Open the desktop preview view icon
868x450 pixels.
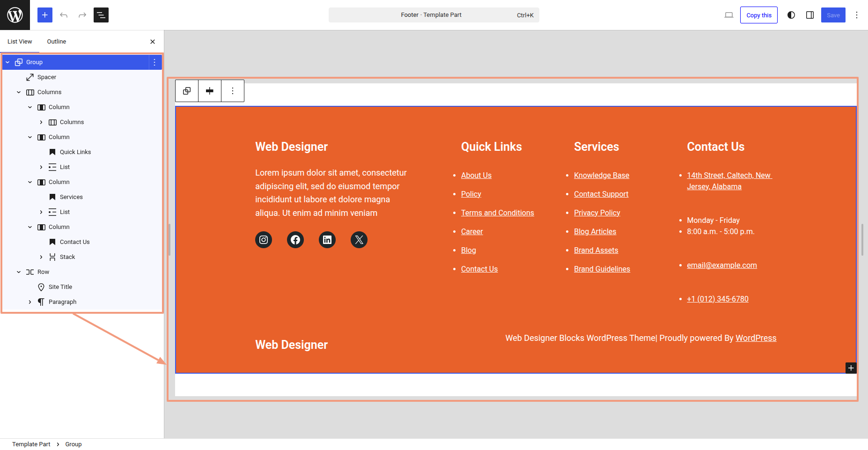click(x=729, y=15)
